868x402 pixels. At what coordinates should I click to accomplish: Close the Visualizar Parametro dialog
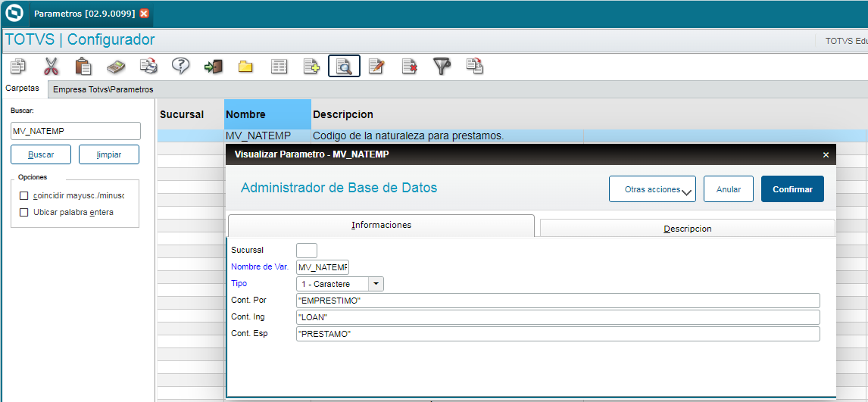click(x=826, y=155)
